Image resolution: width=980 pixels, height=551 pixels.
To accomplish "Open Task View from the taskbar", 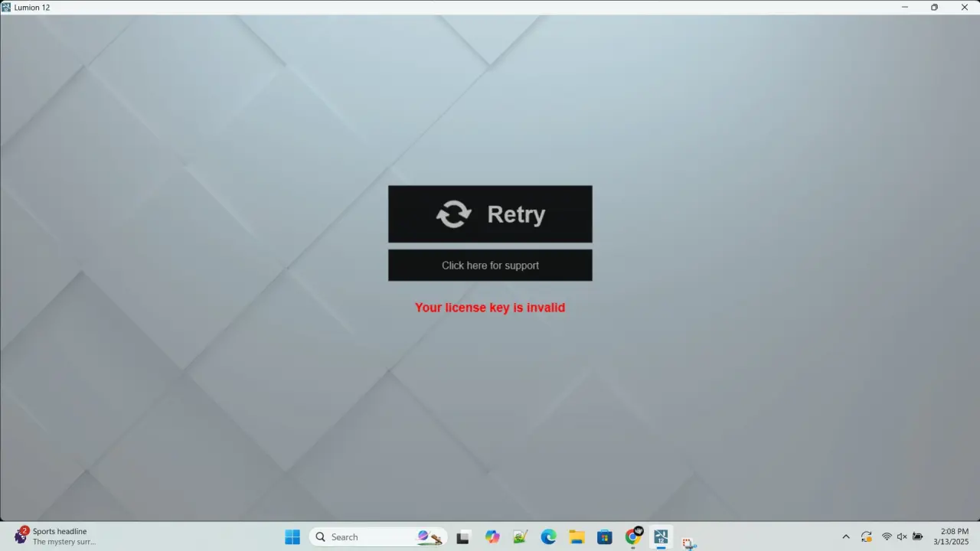I will [x=462, y=537].
